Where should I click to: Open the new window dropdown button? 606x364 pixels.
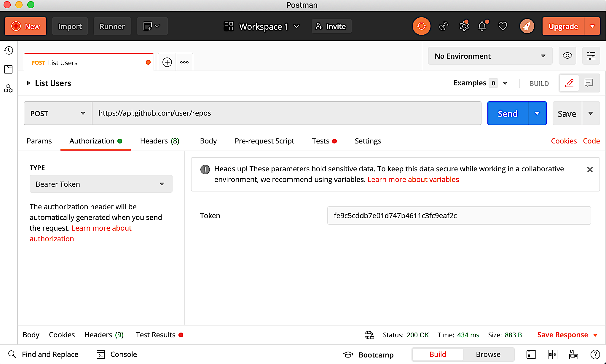(152, 26)
